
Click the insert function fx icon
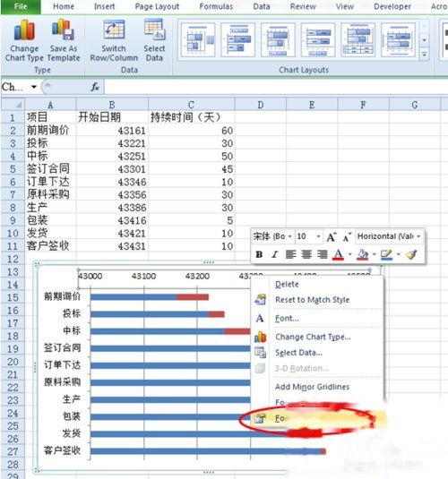tap(95, 87)
